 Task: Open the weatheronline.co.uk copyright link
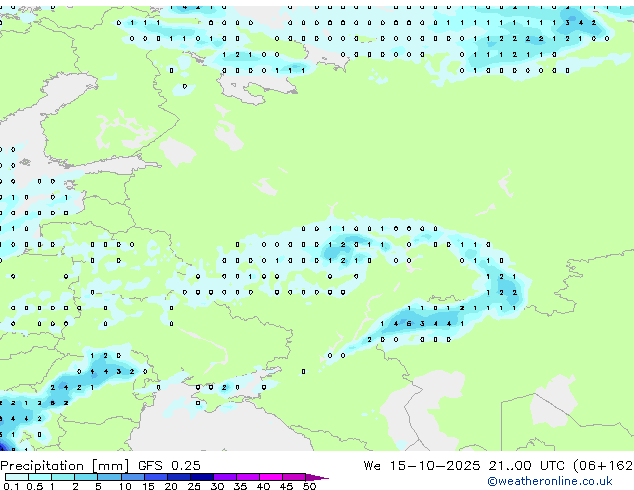(550, 481)
